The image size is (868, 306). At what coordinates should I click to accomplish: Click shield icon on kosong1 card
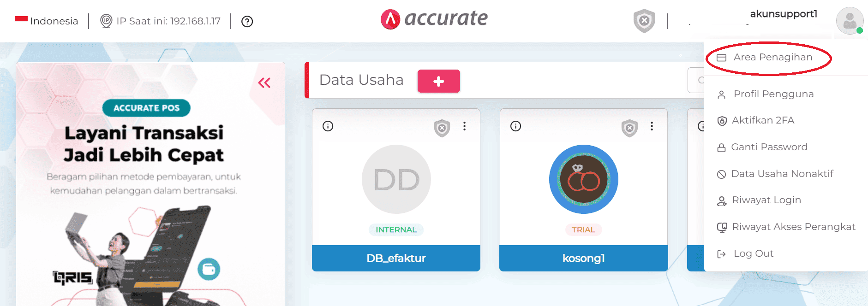pos(629,128)
